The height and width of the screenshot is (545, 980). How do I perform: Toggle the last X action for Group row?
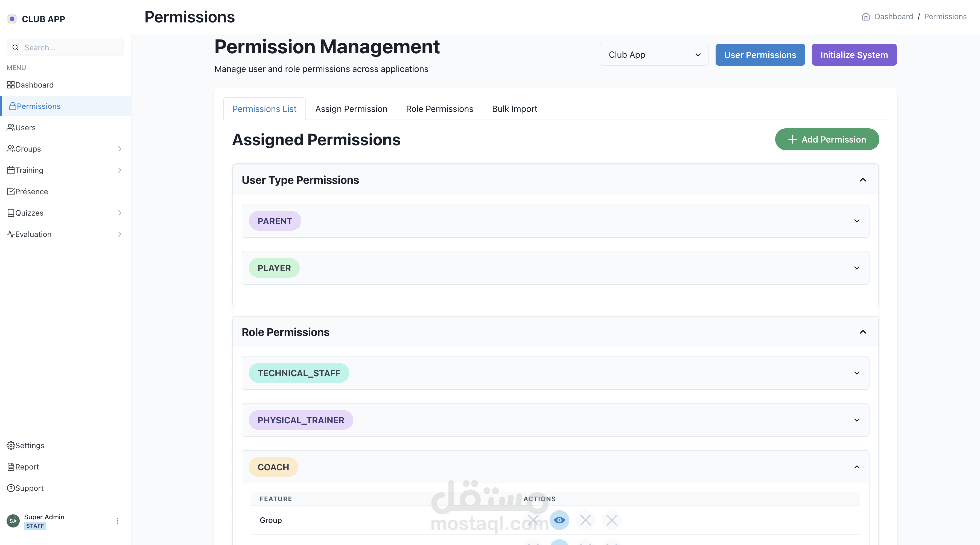612,520
